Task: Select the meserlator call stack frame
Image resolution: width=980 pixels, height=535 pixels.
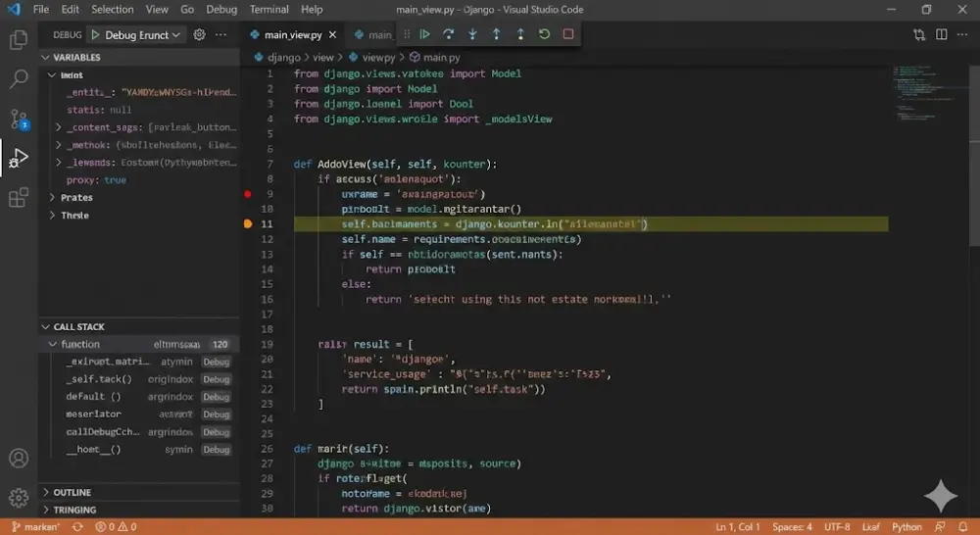Action: [139, 414]
